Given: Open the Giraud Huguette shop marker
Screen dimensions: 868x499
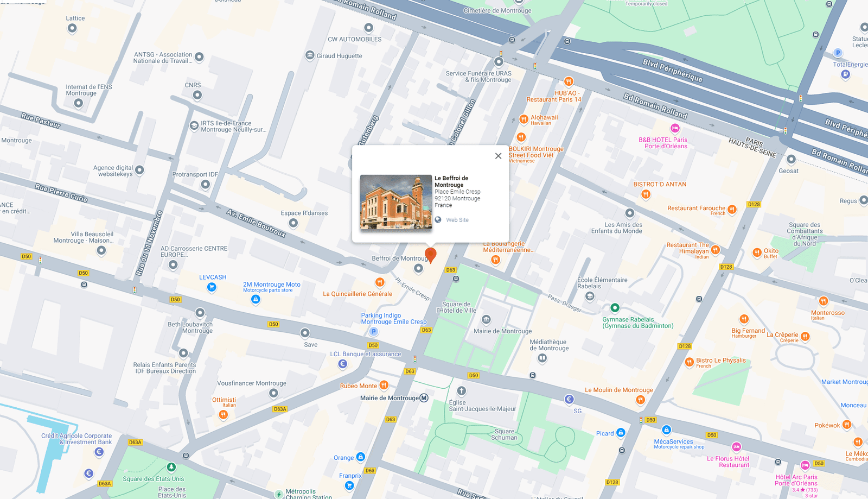Looking at the screenshot, I should pos(310,55).
